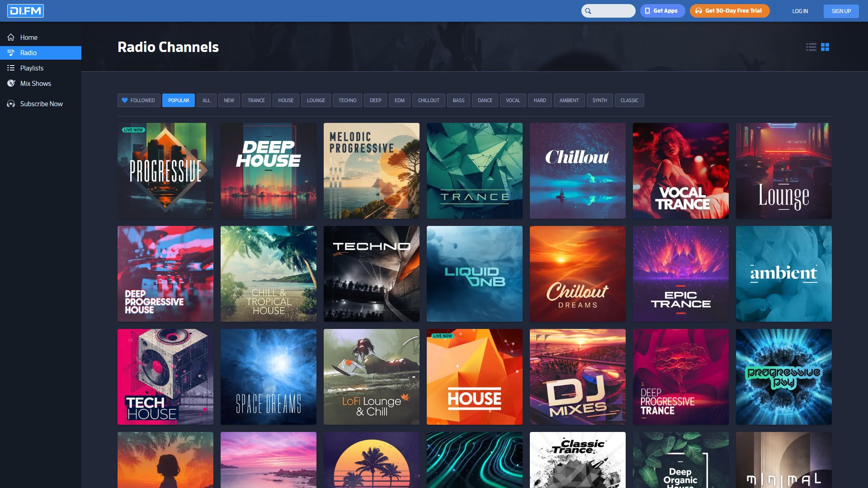Click the DI.FM logo
The image size is (868, 488).
tap(25, 11)
